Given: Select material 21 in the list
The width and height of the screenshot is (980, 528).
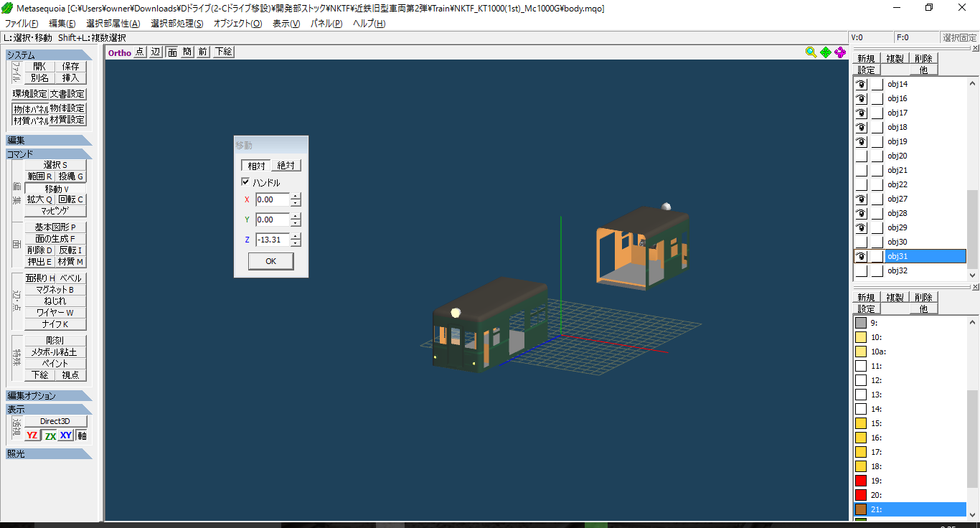Looking at the screenshot, I should coord(910,509).
